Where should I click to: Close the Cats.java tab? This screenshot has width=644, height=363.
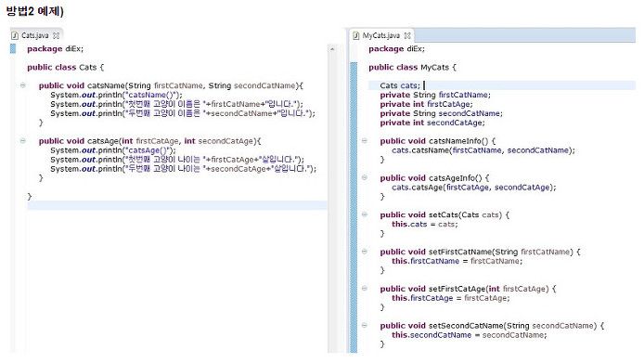tap(56, 36)
